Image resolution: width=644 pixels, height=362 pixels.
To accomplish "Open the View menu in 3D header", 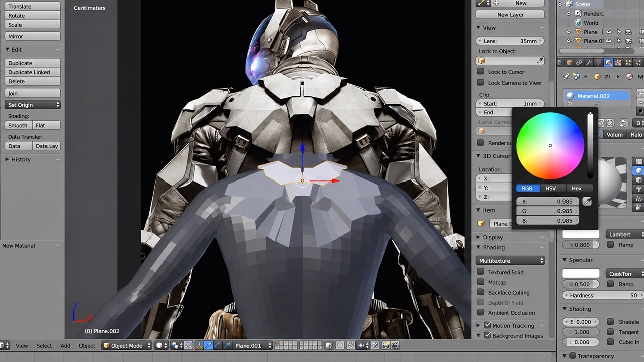I will click(22, 346).
